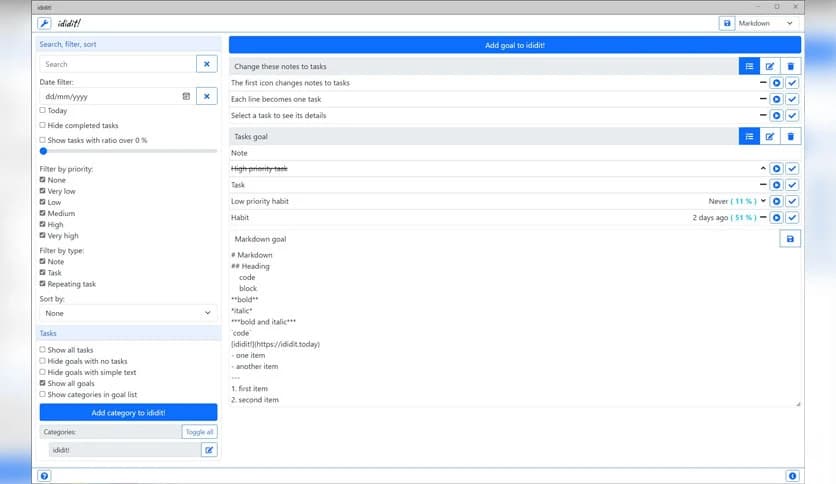Uncheck the 'Very high' priority filter

tap(42, 236)
